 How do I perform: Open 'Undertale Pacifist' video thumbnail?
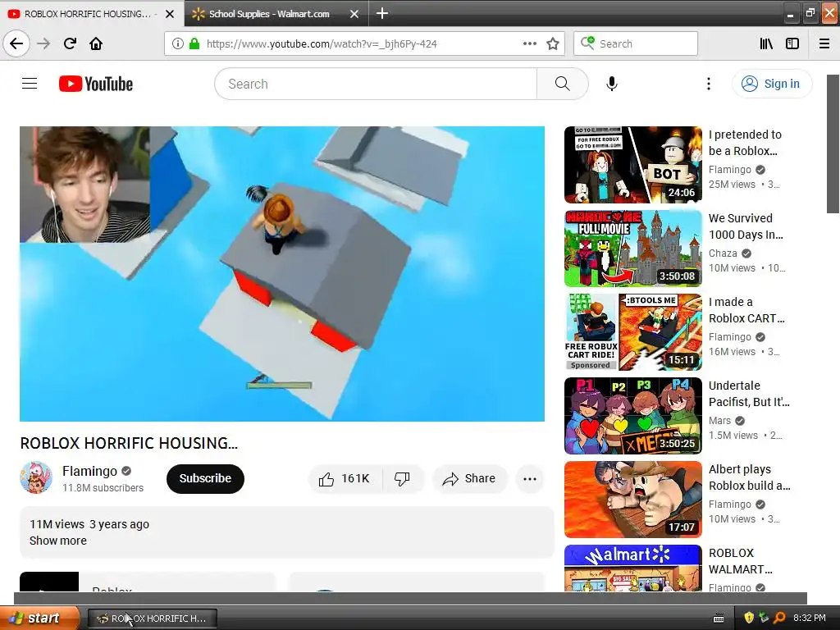coord(632,416)
